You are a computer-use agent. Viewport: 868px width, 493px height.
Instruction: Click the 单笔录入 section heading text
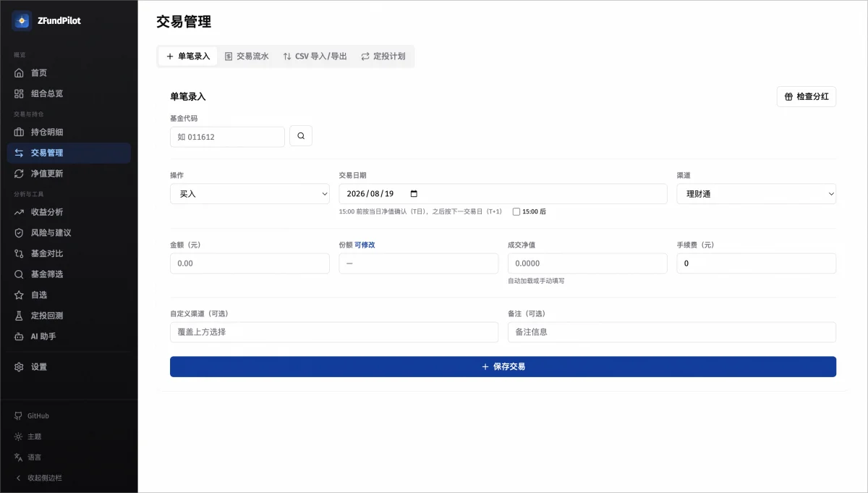[188, 96]
